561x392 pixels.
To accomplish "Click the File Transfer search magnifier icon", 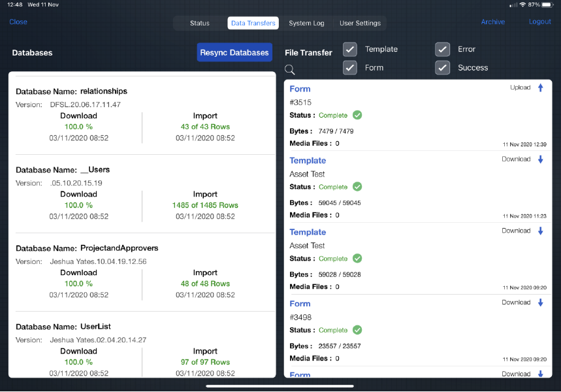I will coord(290,70).
